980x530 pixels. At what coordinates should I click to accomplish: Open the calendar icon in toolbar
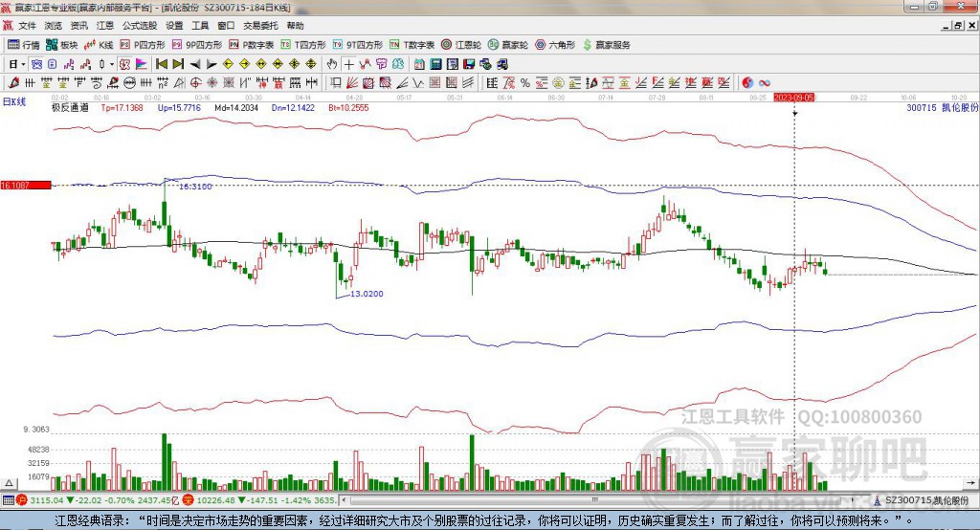419,64
